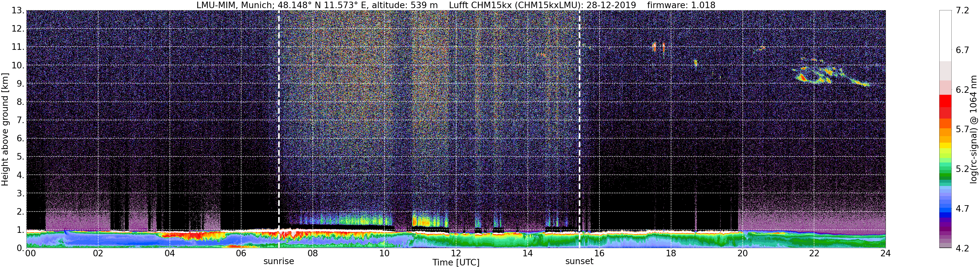Click the 6.2 tick on the colorbar
The image size is (980, 269).
coord(962,90)
